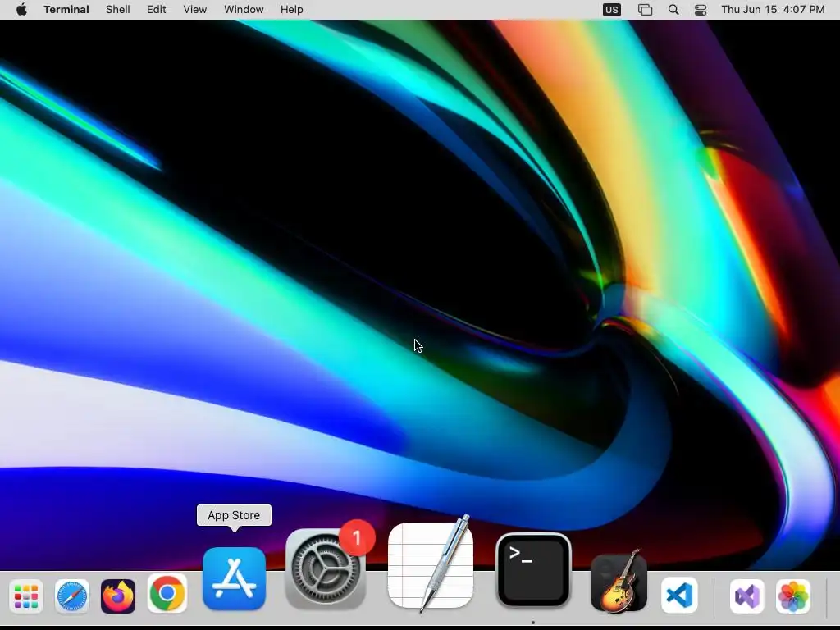This screenshot has width=840, height=630.
Task: Open the Photos app in the Dock
Action: pos(793,596)
